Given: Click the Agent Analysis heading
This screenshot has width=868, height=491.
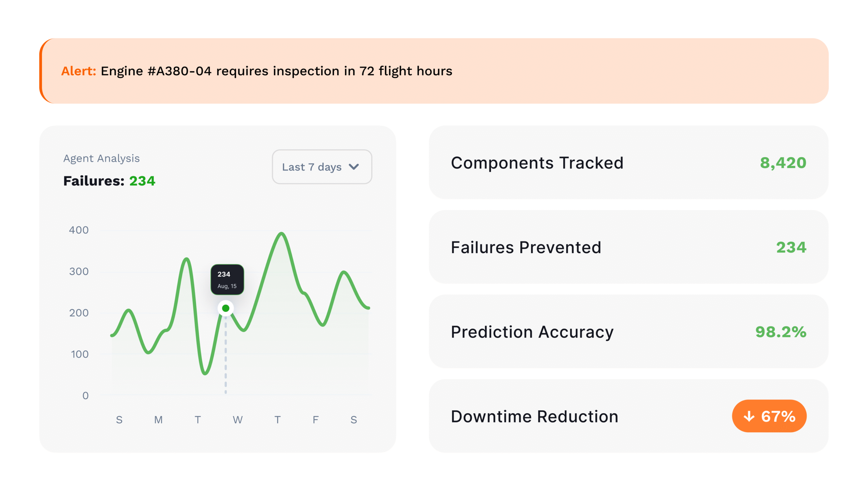Looking at the screenshot, I should pos(101,158).
